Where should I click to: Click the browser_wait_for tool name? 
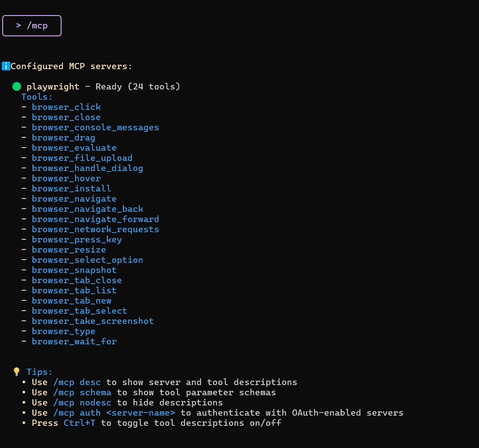click(74, 341)
